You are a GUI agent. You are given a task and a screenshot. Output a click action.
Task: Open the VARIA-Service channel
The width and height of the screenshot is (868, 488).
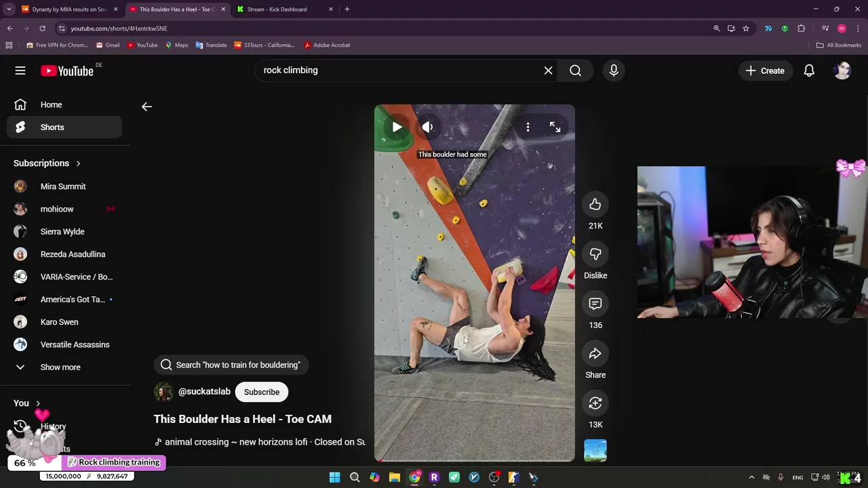pos(64,277)
